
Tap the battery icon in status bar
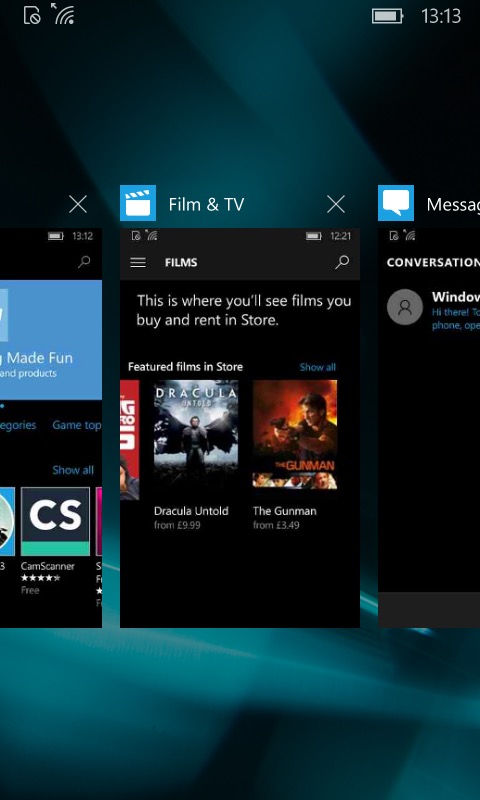pyautogui.click(x=388, y=16)
